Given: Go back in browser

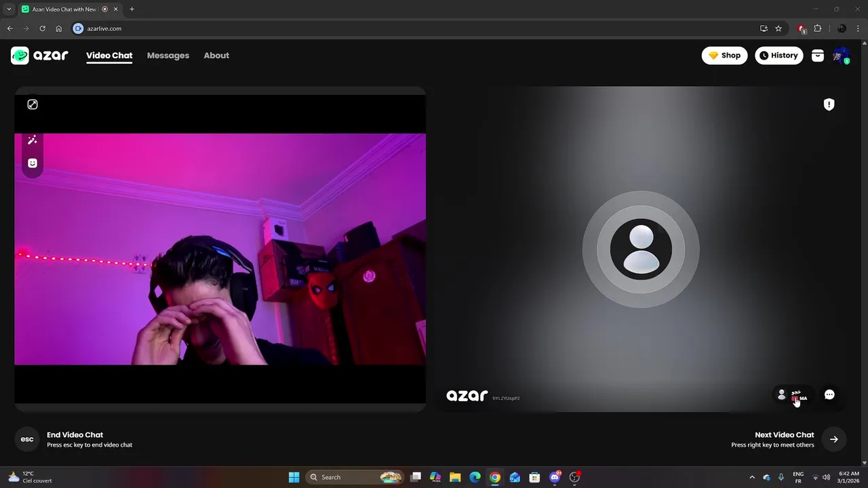Looking at the screenshot, I should pos(9,28).
